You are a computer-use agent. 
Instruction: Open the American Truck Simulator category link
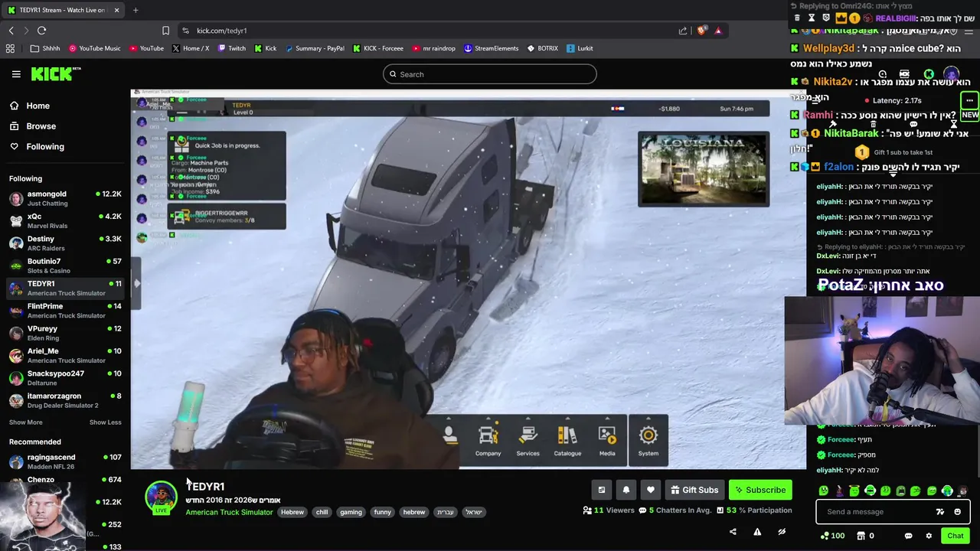pos(229,512)
